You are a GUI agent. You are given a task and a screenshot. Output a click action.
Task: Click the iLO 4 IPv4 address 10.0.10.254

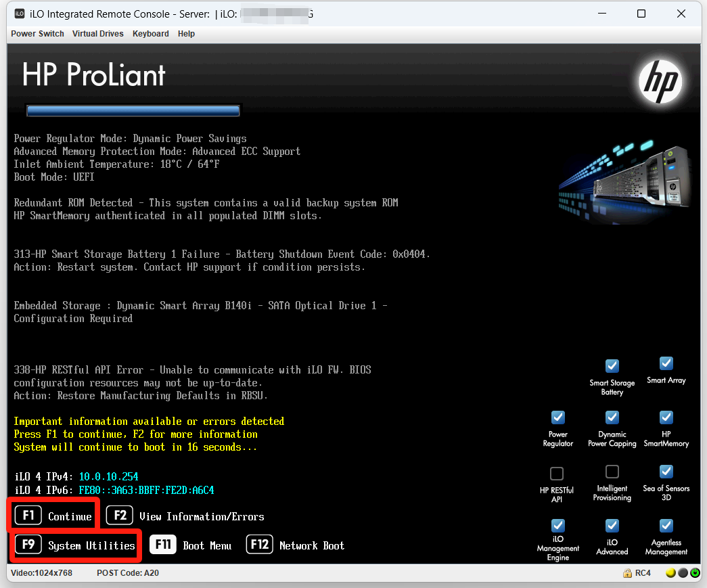coord(108,477)
